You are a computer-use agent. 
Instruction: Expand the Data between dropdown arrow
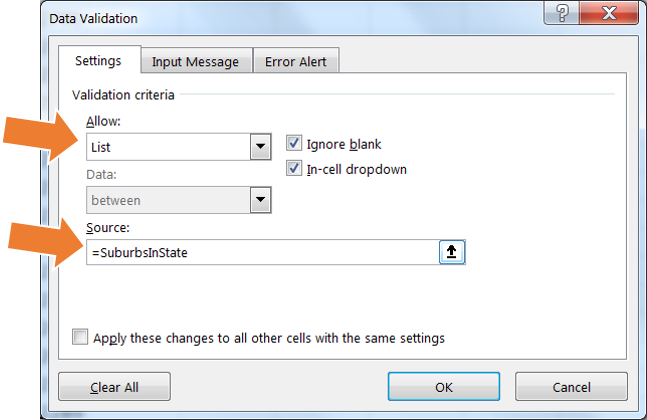tap(260, 200)
